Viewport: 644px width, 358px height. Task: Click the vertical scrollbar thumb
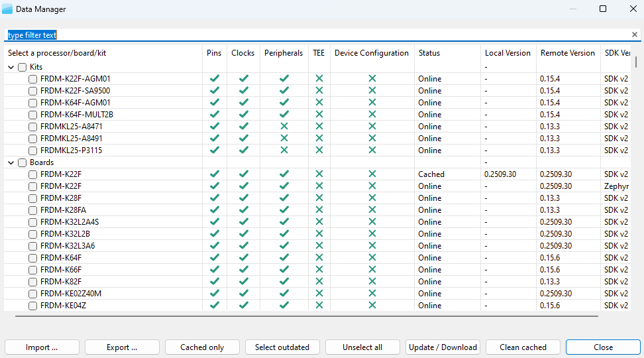coord(636,62)
